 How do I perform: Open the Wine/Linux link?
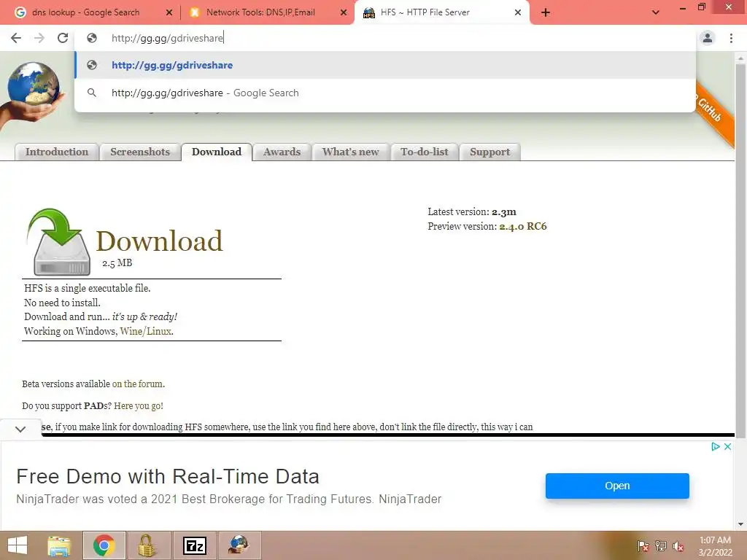(146, 331)
